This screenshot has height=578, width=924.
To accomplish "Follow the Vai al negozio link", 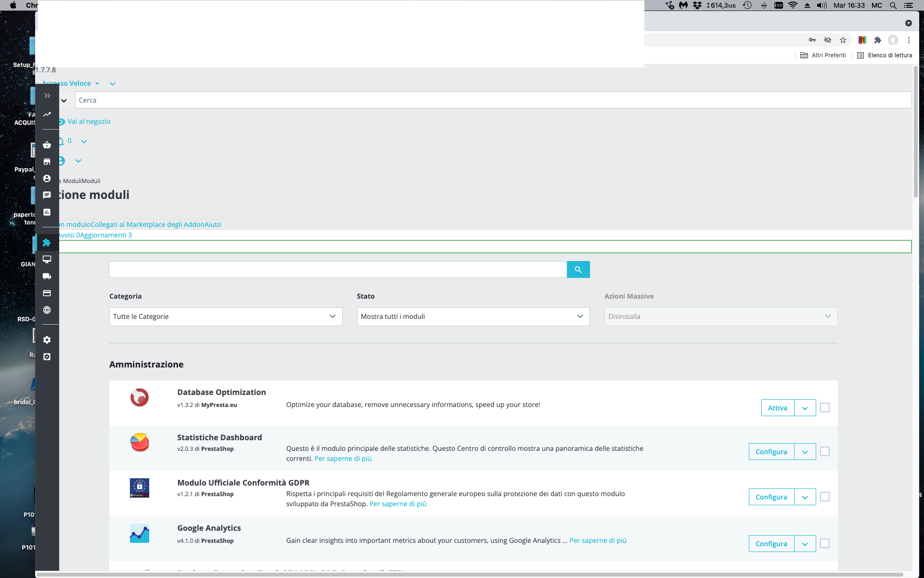I will point(89,121).
